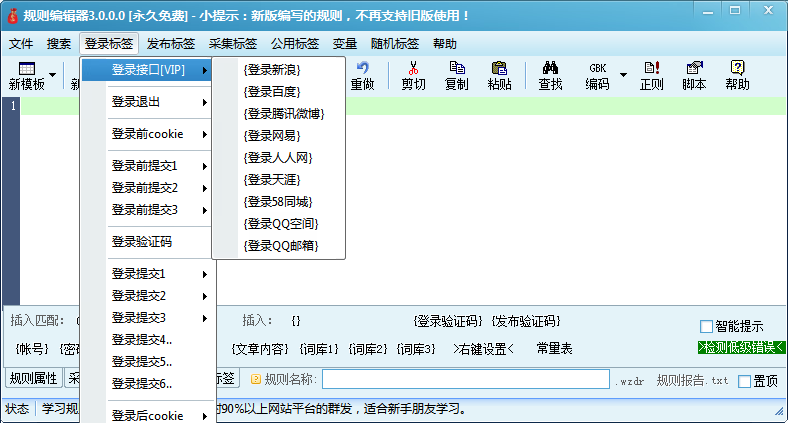Insert the {词库3} tag
Image resolution: width=788 pixels, height=423 pixels.
coord(416,349)
